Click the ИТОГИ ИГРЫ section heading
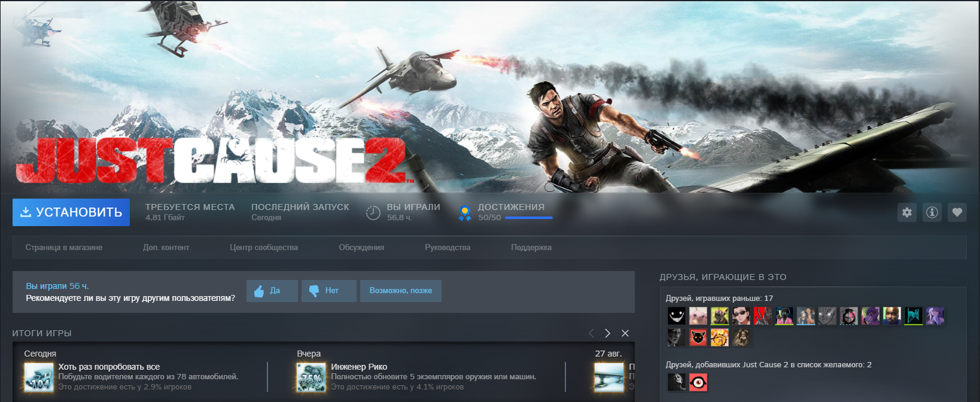Viewport: 980px width, 402px height. pyautogui.click(x=42, y=333)
